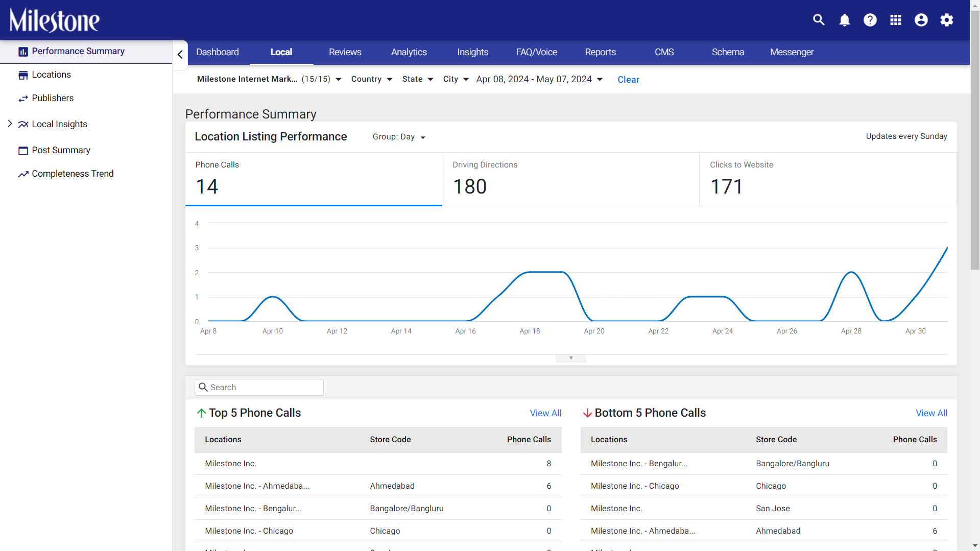Screen dimensions: 980x551
Task: Open the Group: Day dropdown
Action: click(399, 137)
